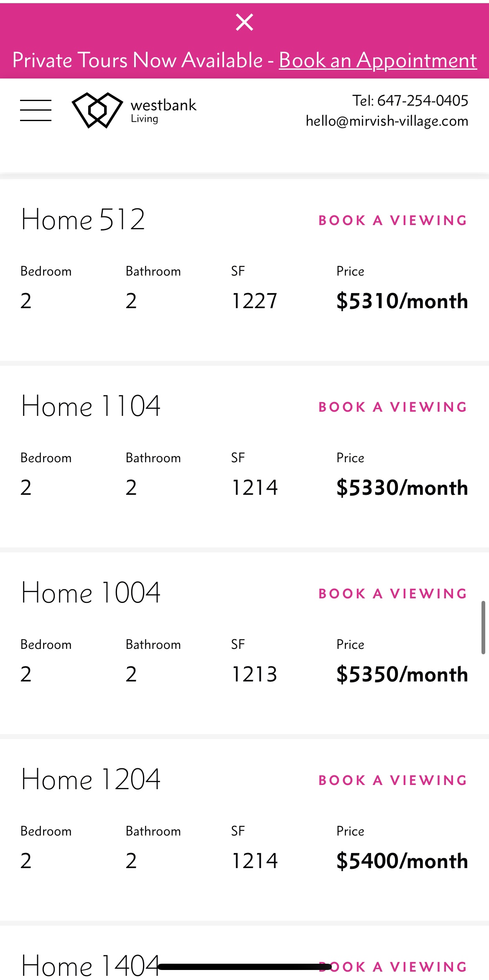
Task: Open the Home 512 listing title
Action: (x=83, y=220)
